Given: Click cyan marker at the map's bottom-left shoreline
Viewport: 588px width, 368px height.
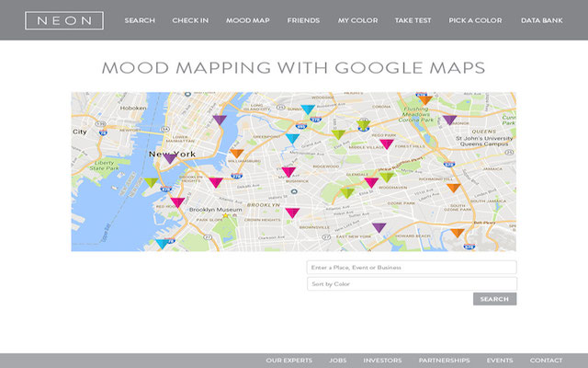Looking at the screenshot, I should point(163,244).
